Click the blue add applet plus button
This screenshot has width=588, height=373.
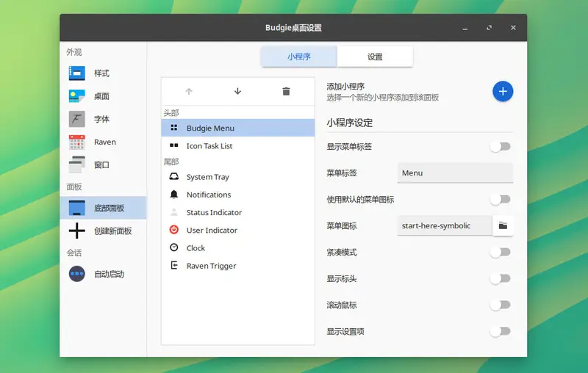503,91
